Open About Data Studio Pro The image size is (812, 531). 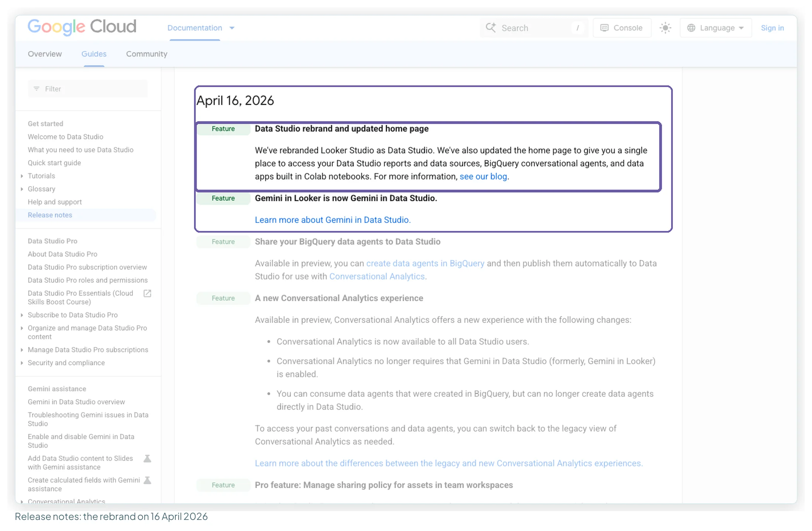point(62,254)
